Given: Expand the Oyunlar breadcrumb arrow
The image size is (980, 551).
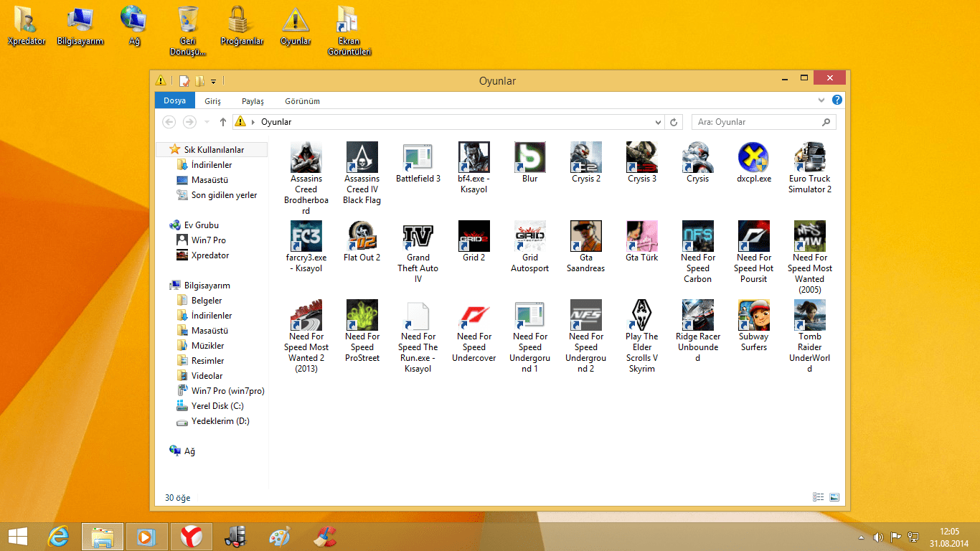Looking at the screenshot, I should [x=253, y=122].
